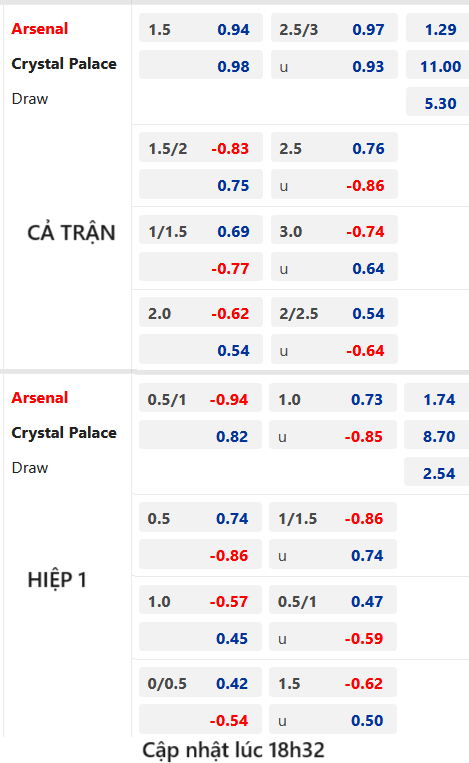Open the red Arsenal team link at top
The height and width of the screenshot is (763, 469).
pos(39,29)
